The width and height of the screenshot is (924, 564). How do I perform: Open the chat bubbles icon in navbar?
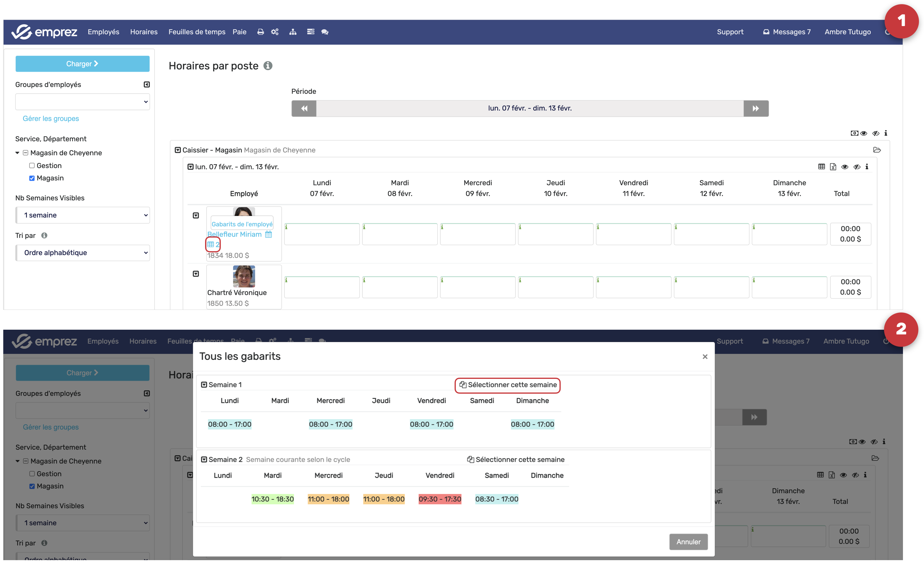(325, 32)
